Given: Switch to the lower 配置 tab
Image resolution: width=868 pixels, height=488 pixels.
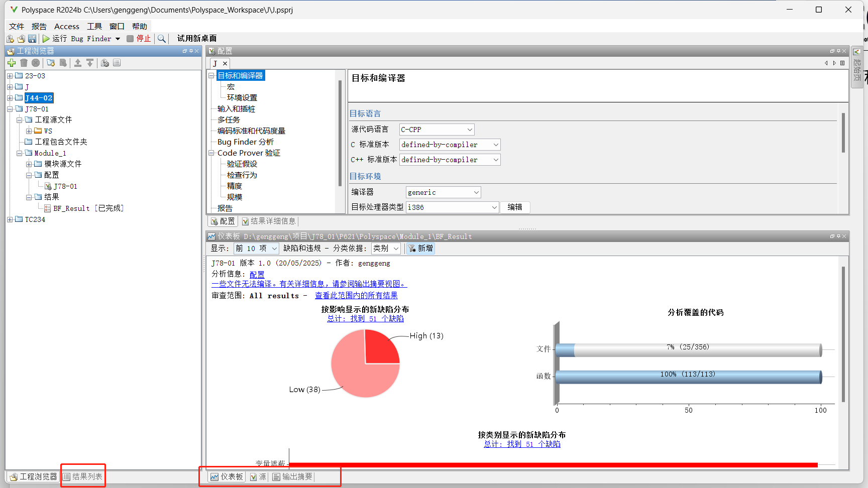Looking at the screenshot, I should (223, 221).
